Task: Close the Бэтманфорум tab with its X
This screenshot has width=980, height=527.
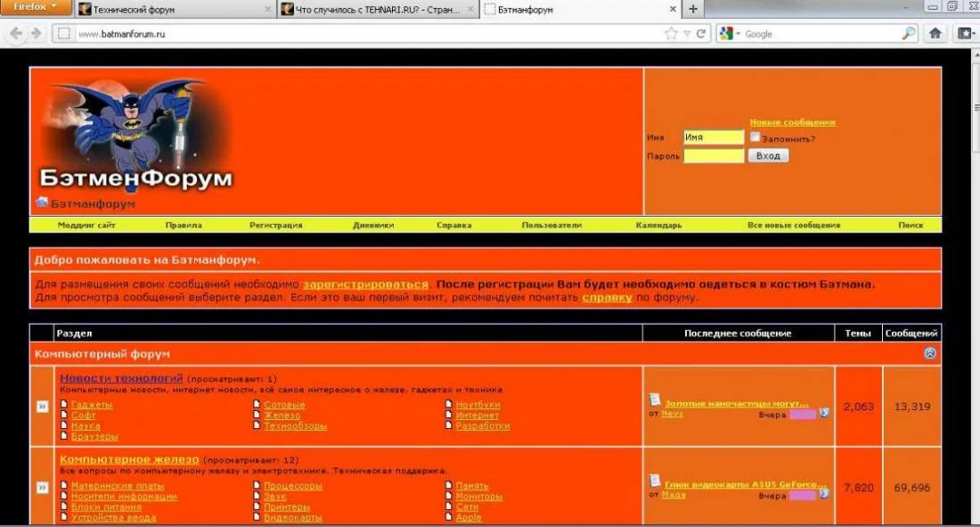Action: pyautogui.click(x=673, y=10)
